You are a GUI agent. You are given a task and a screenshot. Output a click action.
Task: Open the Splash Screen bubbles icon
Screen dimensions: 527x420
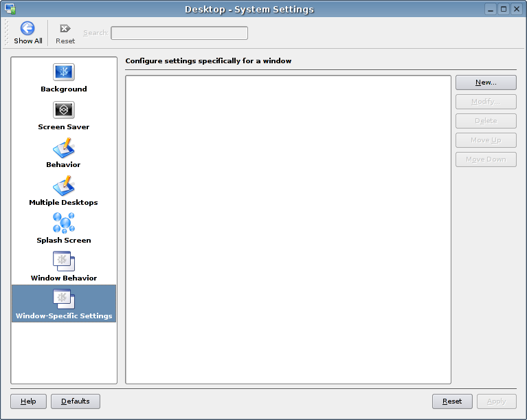coord(63,223)
